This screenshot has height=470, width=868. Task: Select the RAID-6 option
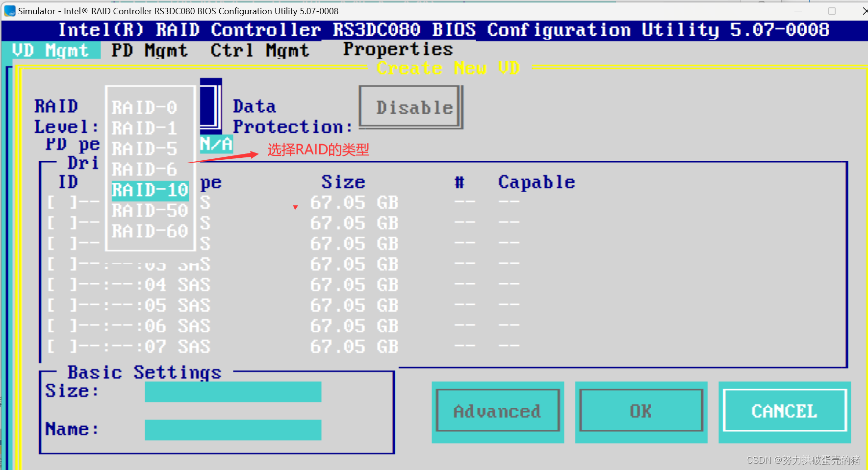[144, 169]
